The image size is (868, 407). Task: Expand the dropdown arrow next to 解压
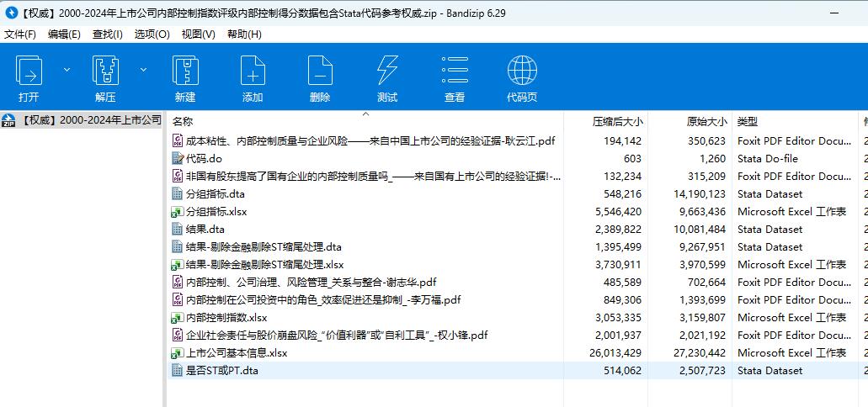143,70
